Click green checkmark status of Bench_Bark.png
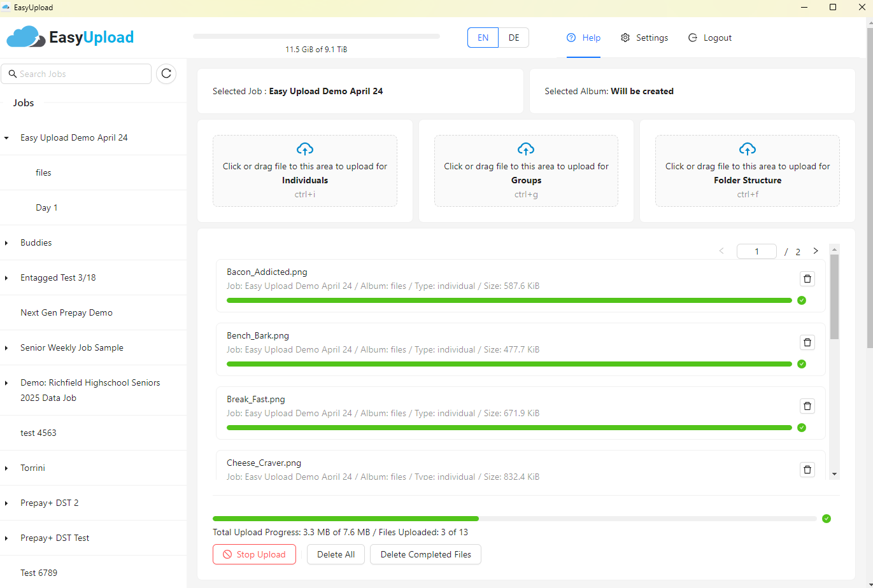The height and width of the screenshot is (588, 873). [802, 364]
